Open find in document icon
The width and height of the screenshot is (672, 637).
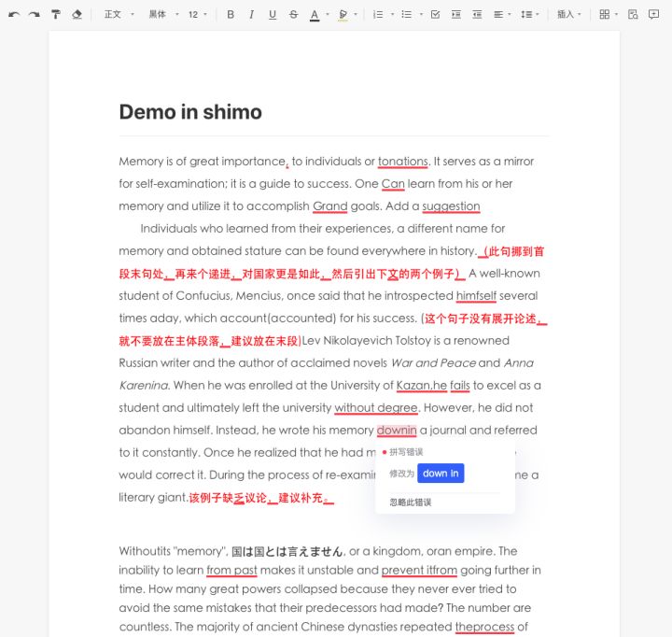click(633, 15)
